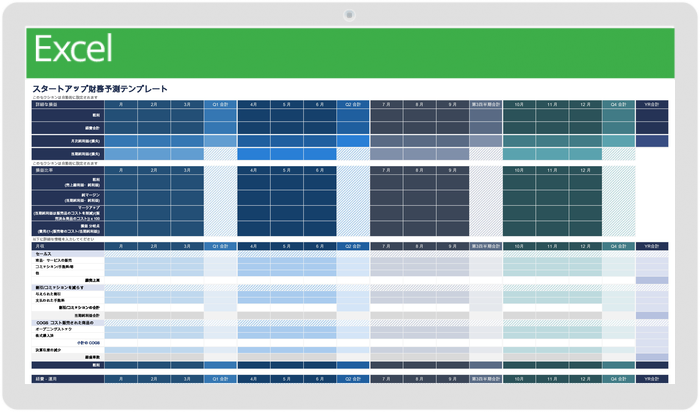Click 4月 header in the 損益比率 table
The width and height of the screenshot is (700, 412).
pyautogui.click(x=254, y=170)
